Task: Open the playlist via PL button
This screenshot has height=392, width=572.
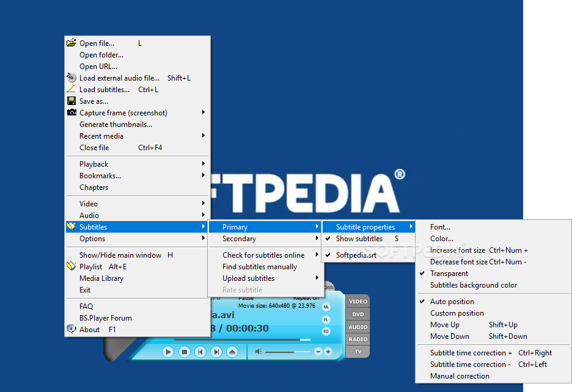Action: tap(326, 319)
